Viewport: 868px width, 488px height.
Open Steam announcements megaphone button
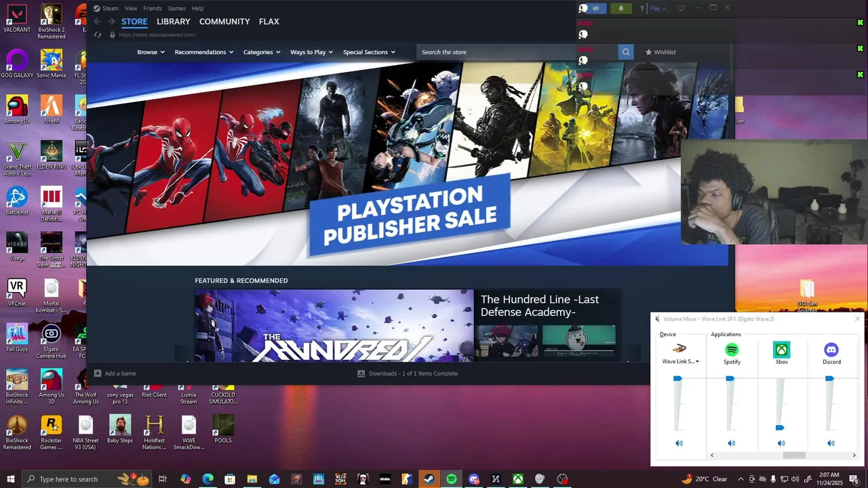[596, 9]
